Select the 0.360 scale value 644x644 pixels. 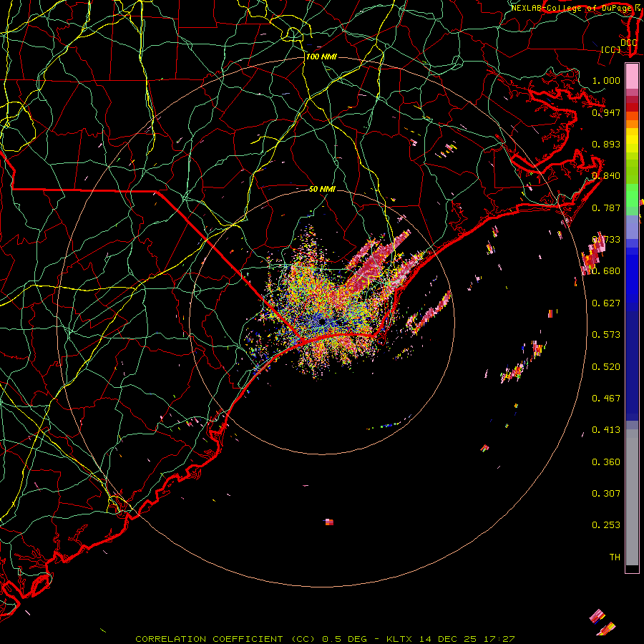pyautogui.click(x=606, y=462)
